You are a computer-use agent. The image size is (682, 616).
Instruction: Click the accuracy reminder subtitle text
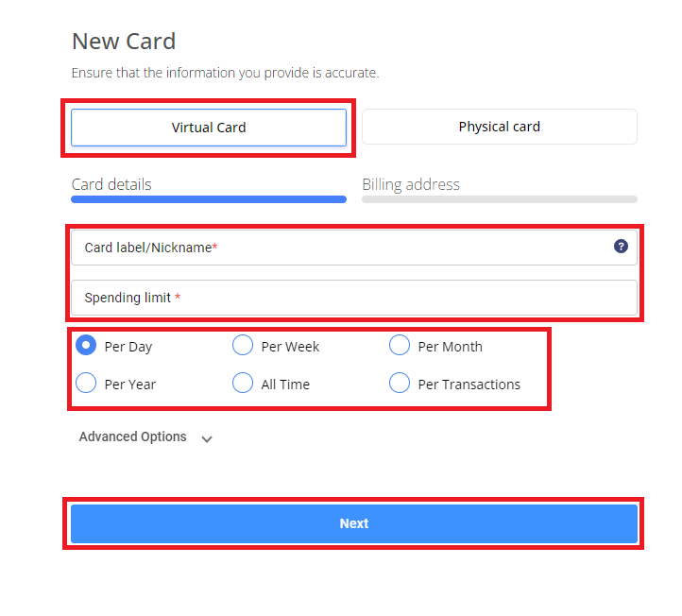coord(226,73)
